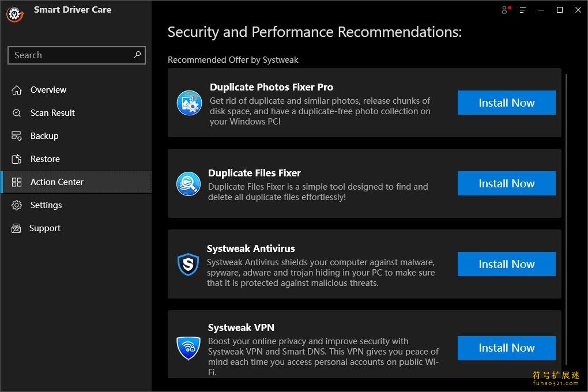The height and width of the screenshot is (392, 588).
Task: Click 'Security and Performance Recommendations:' heading
Action: (315, 32)
